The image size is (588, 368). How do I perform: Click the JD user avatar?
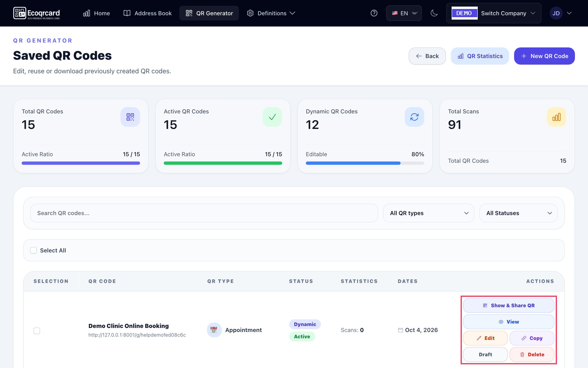coord(556,13)
